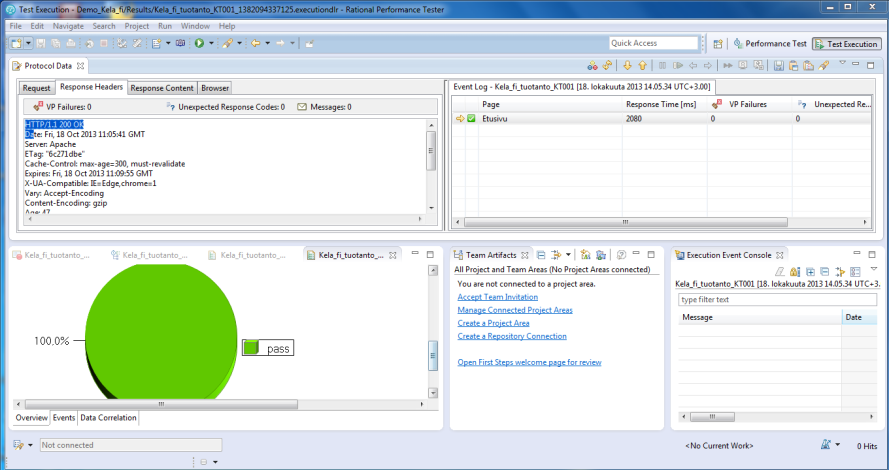889x470 pixels.
Task: Click the lock icon in Execution Event Console
Action: click(x=795, y=272)
